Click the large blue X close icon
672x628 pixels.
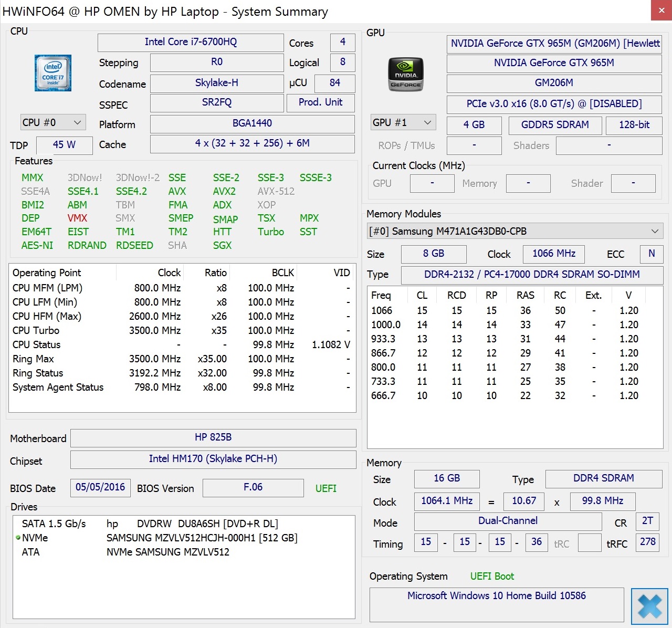click(x=649, y=606)
